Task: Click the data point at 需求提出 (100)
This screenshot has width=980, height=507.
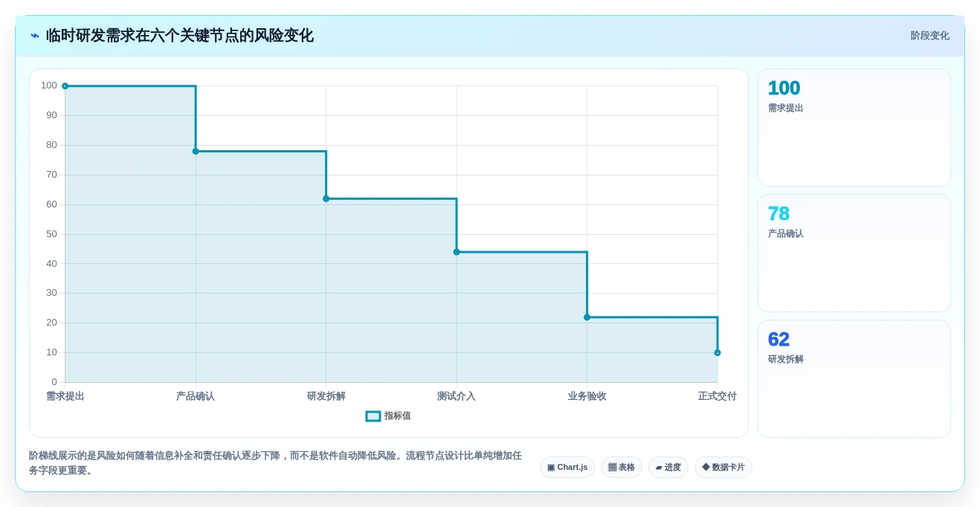Action: (65, 86)
